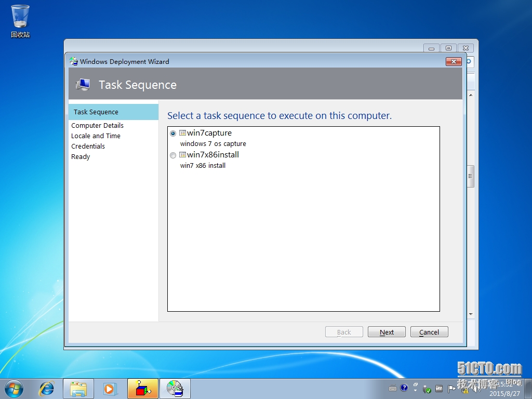Go to Locale and Time step
The width and height of the screenshot is (532, 399).
coord(96,136)
